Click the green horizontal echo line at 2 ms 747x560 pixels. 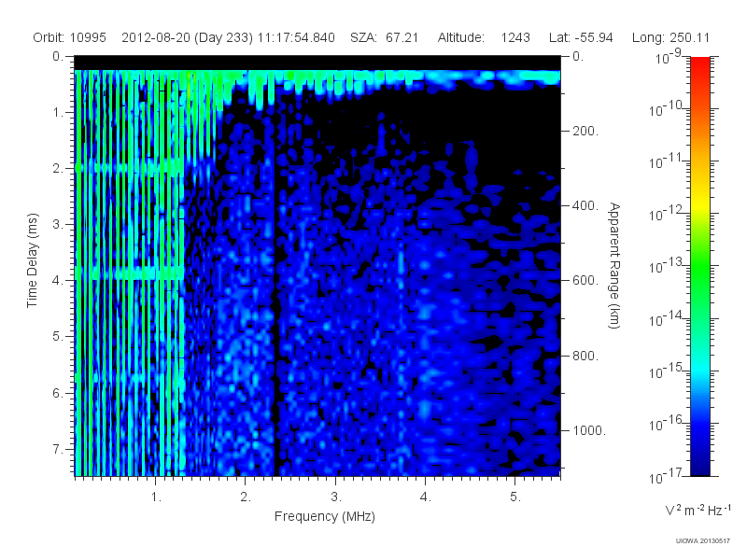pyautogui.click(x=130, y=168)
